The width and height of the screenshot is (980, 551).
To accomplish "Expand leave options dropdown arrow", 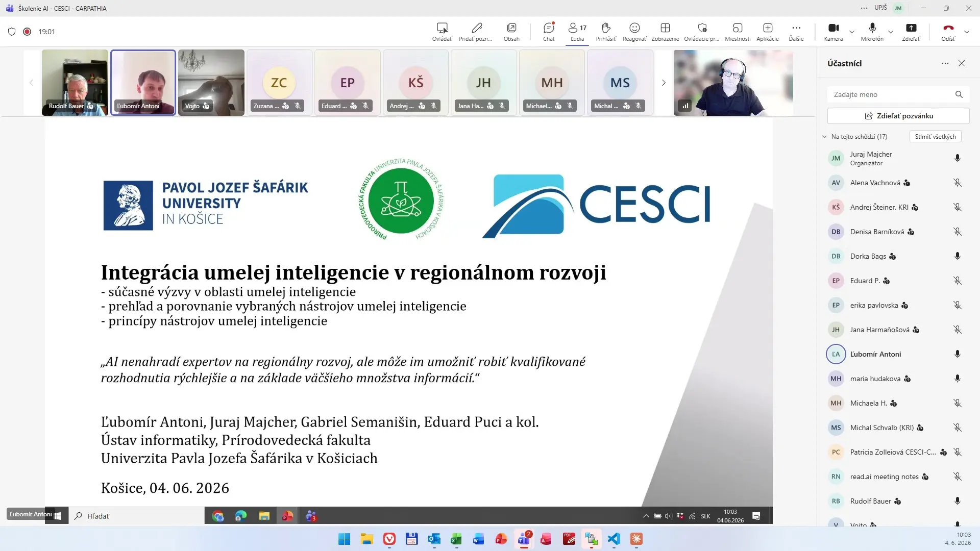I will point(967,32).
